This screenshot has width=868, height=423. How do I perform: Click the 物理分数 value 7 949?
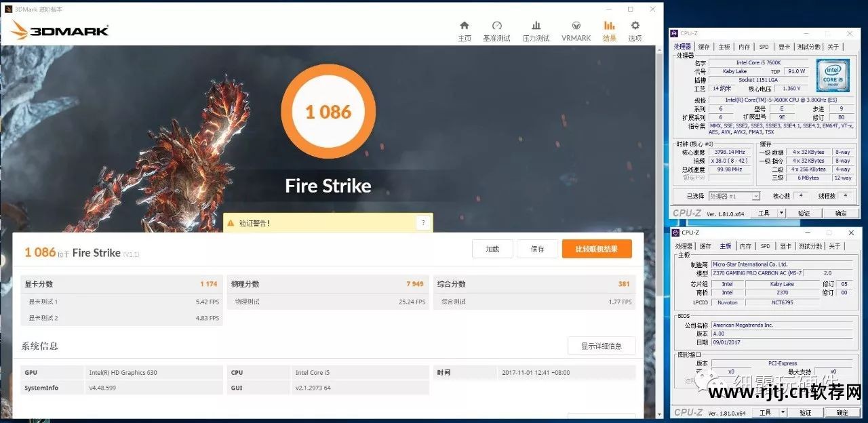coord(416,284)
